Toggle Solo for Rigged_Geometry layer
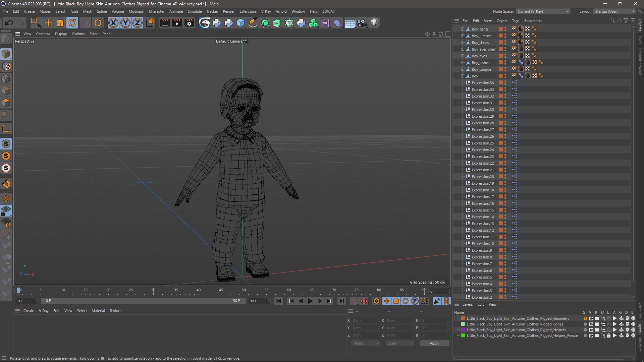The height and width of the screenshot is (362, 644). (585, 318)
